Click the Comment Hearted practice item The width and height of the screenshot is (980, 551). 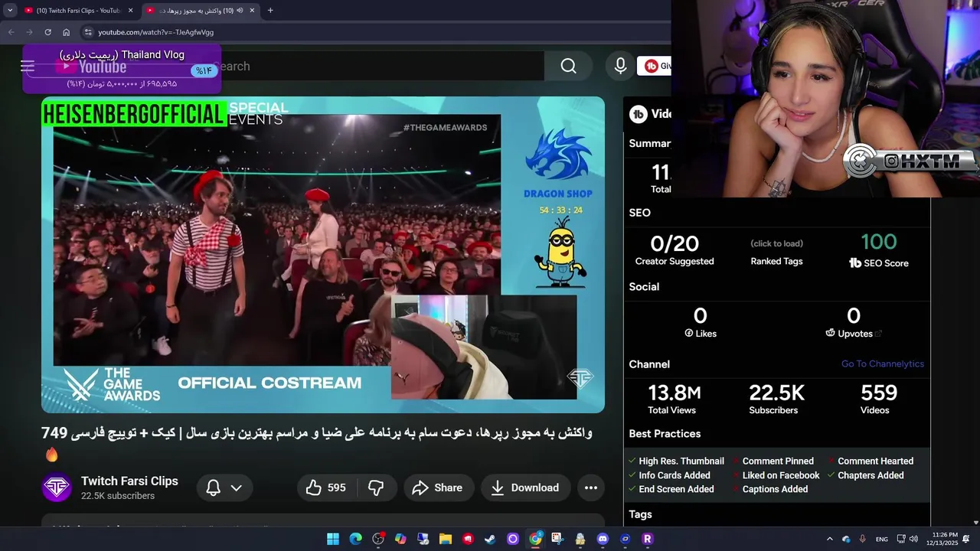click(871, 461)
